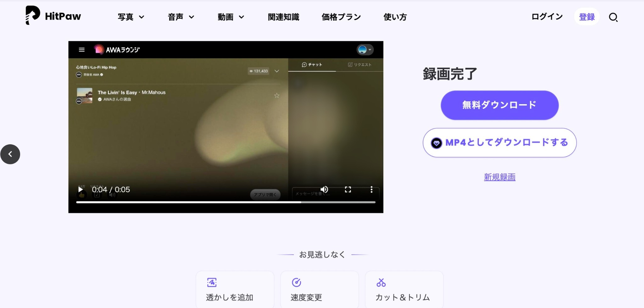
Task: Switch to the リクエスト tab
Action: pos(359,65)
